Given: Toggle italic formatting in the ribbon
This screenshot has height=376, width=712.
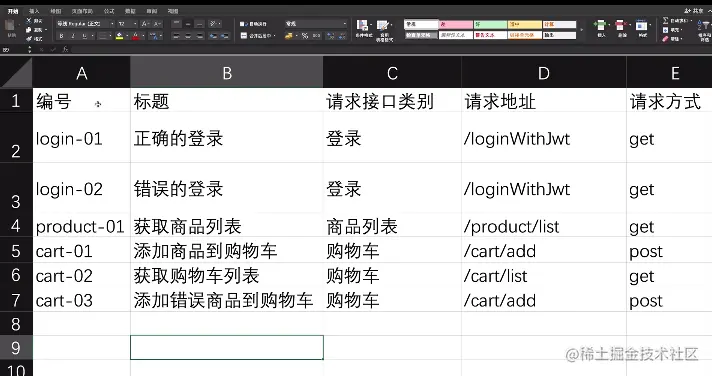Looking at the screenshot, I should 72,35.
